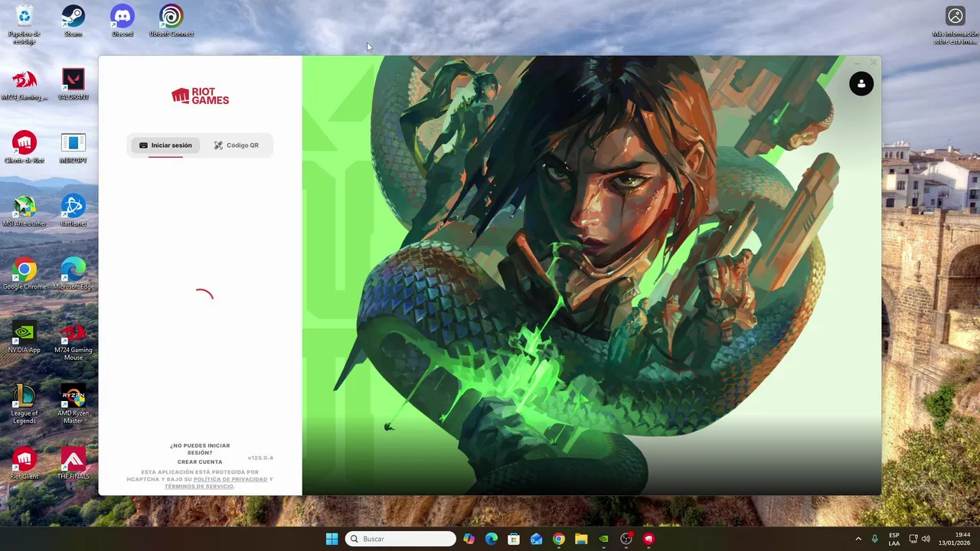
Task: Click the profile avatar icon in Riot window
Action: pos(861,84)
